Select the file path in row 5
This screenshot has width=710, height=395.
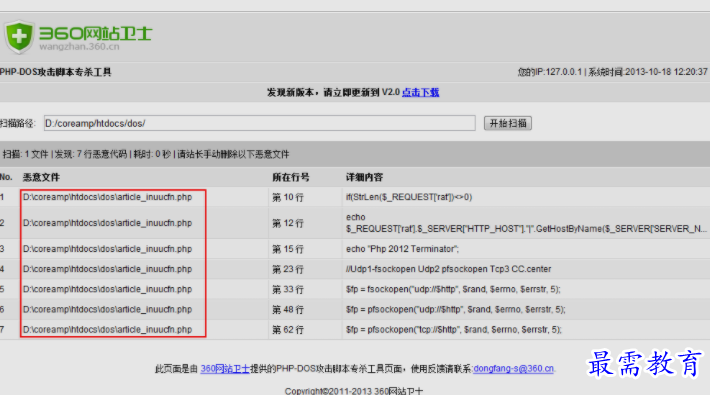pos(108,289)
